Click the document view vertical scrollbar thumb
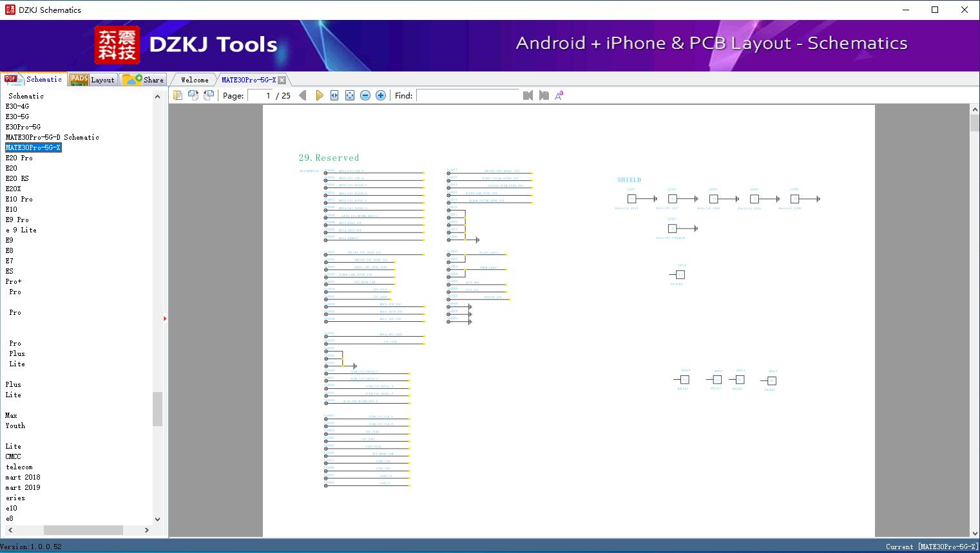The width and height of the screenshot is (980, 553). point(975,124)
